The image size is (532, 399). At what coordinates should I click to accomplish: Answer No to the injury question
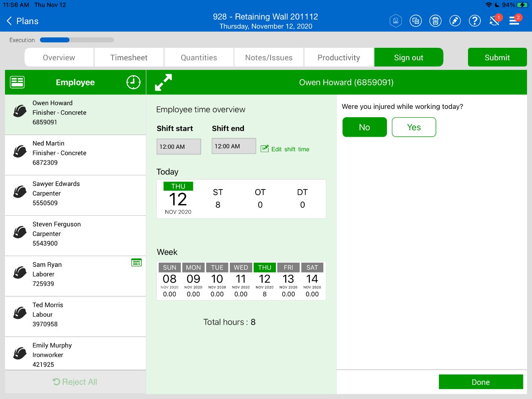(365, 127)
